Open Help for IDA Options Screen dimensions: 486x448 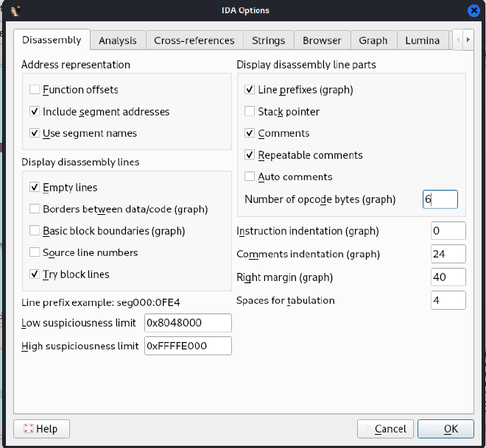tap(41, 429)
